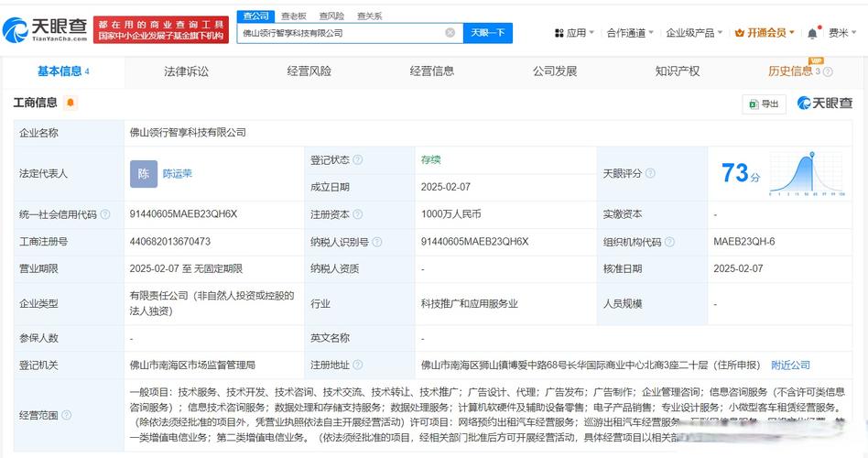Select the 核准日期 value 2025-02-07

click(738, 268)
